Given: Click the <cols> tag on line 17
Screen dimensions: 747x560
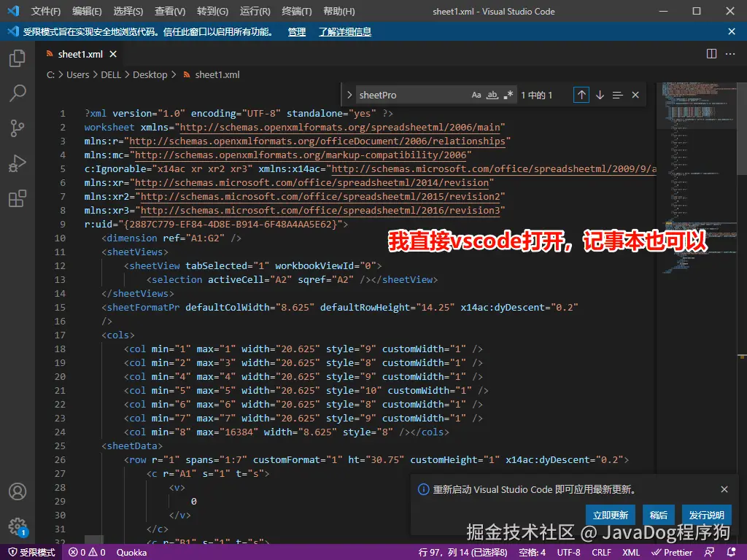Looking at the screenshot, I should (x=118, y=335).
